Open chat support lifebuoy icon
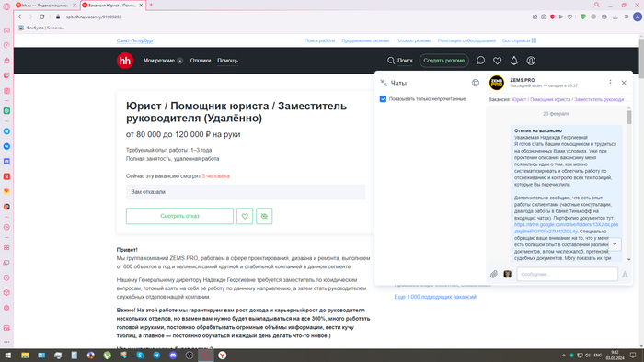Screen dimensions: 644x362 [x=476, y=84]
